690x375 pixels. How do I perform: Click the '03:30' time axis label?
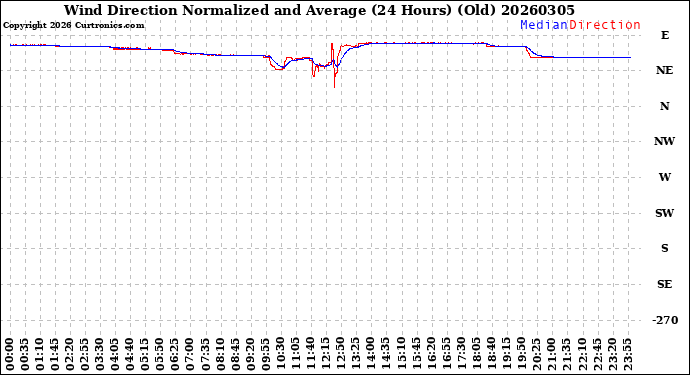(x=100, y=355)
